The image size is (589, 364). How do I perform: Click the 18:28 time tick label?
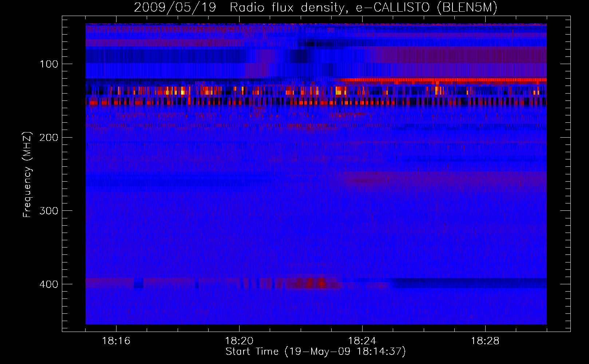tap(485, 341)
